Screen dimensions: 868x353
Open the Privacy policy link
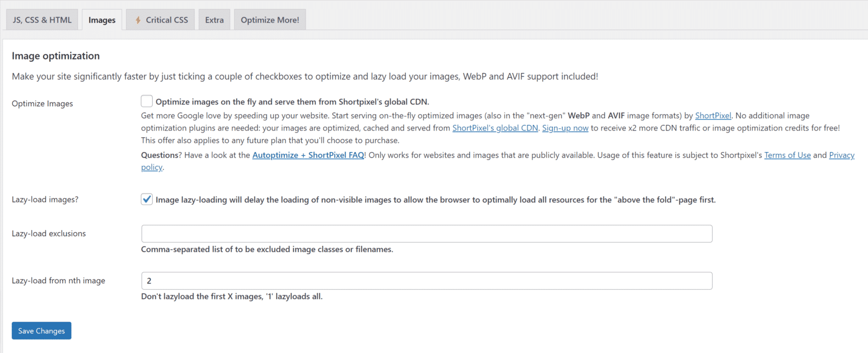click(x=841, y=155)
